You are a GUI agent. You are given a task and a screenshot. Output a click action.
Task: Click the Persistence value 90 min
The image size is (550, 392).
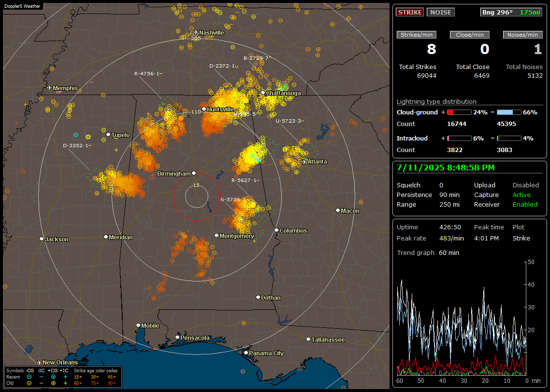[449, 195]
